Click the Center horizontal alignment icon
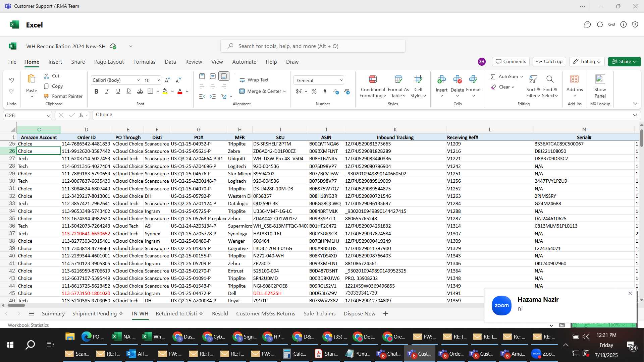 click(x=213, y=86)
